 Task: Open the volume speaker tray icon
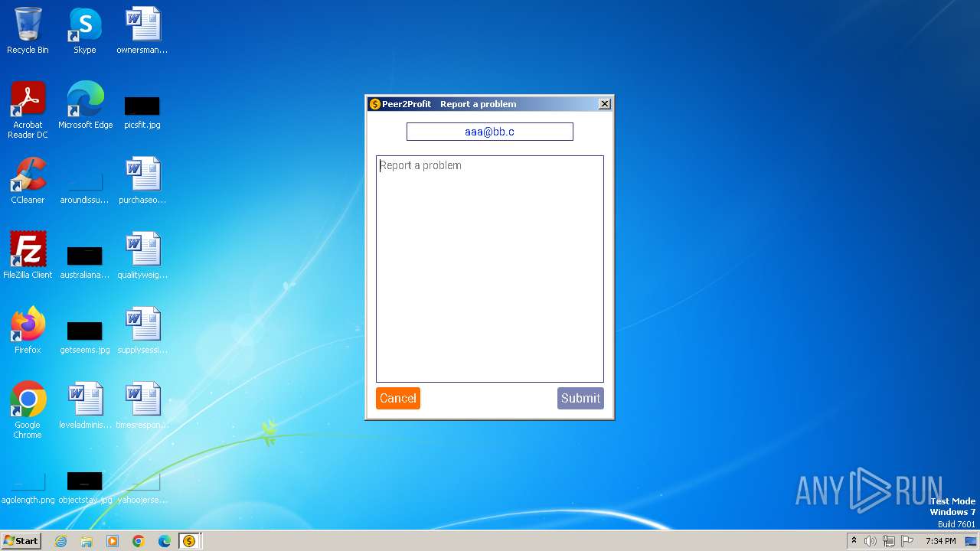tap(871, 541)
